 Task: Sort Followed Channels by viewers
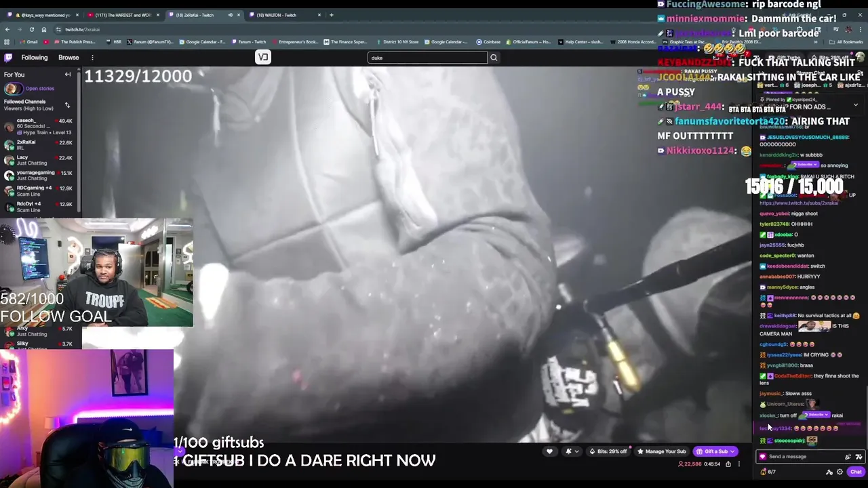tap(67, 105)
